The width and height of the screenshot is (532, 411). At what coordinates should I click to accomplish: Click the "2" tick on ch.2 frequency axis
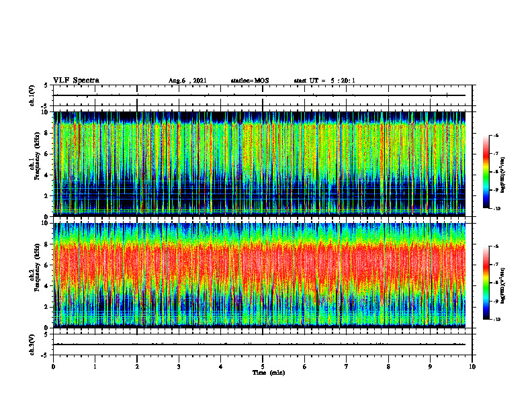coord(47,307)
